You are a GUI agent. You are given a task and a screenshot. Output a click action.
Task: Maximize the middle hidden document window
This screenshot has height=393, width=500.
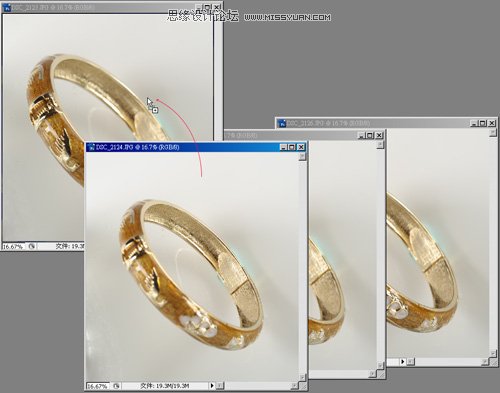tap(370, 135)
